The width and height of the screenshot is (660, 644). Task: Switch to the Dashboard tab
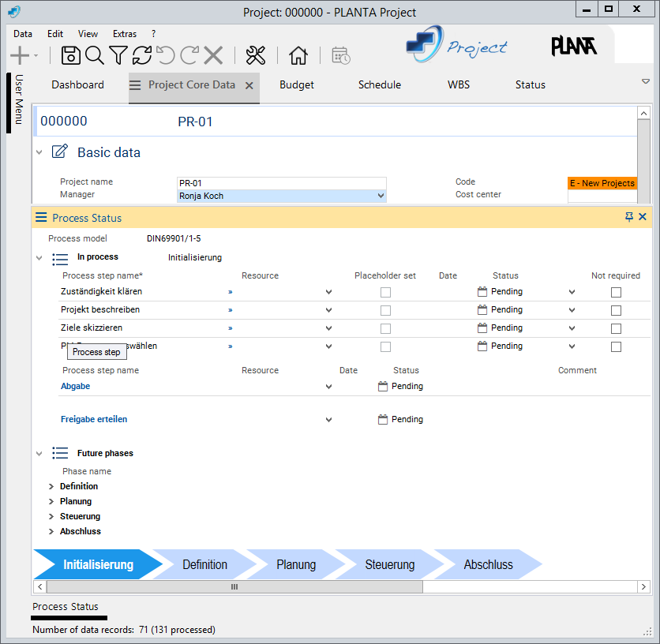[x=77, y=85]
